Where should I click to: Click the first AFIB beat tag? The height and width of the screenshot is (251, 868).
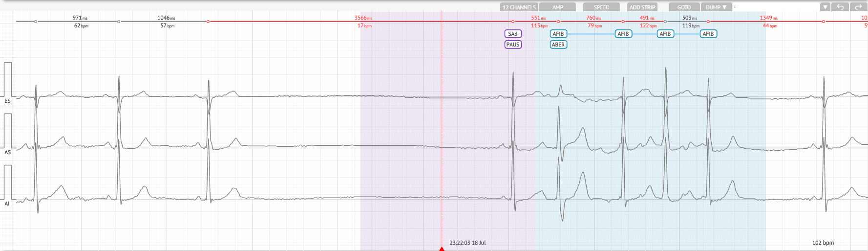pyautogui.click(x=558, y=34)
